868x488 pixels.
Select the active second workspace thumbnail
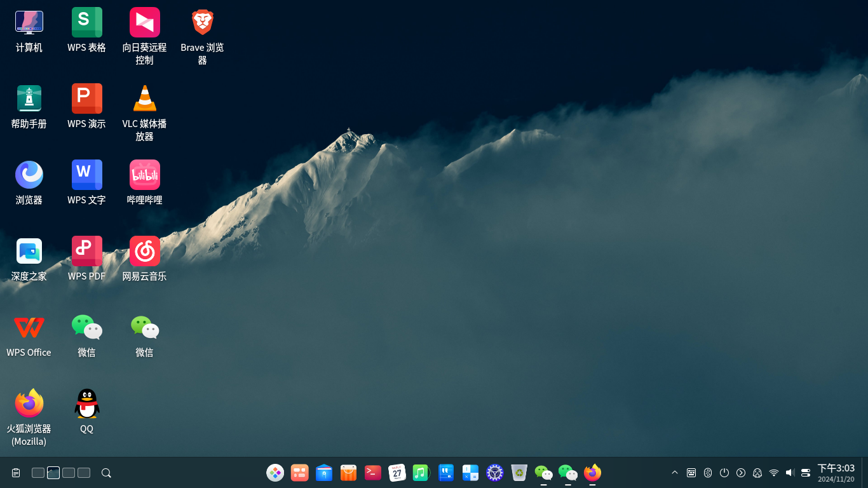(x=53, y=473)
